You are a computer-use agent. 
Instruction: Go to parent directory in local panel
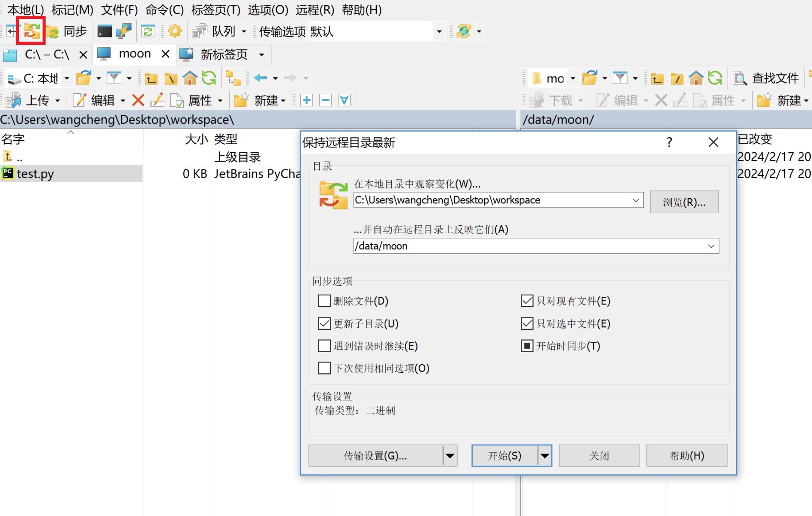click(x=151, y=78)
